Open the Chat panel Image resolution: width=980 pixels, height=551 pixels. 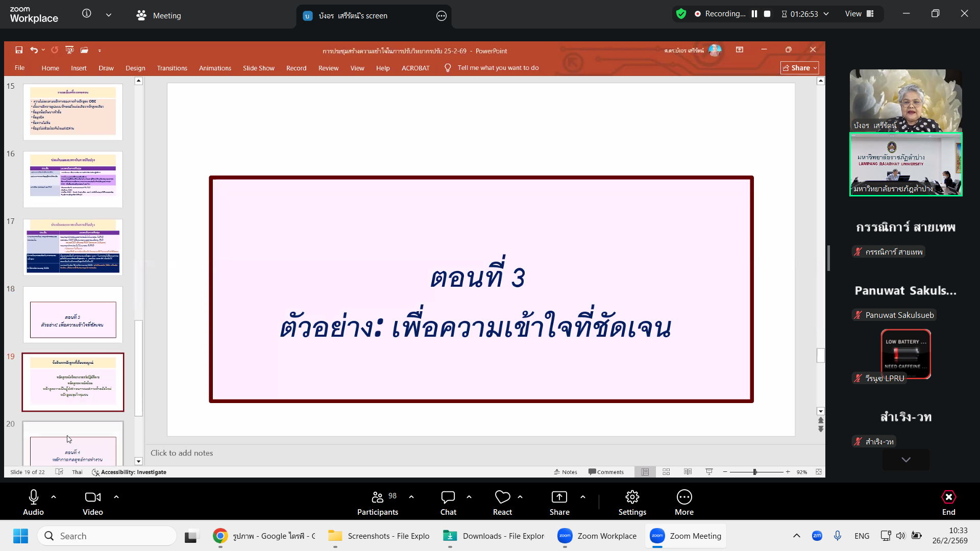(448, 503)
